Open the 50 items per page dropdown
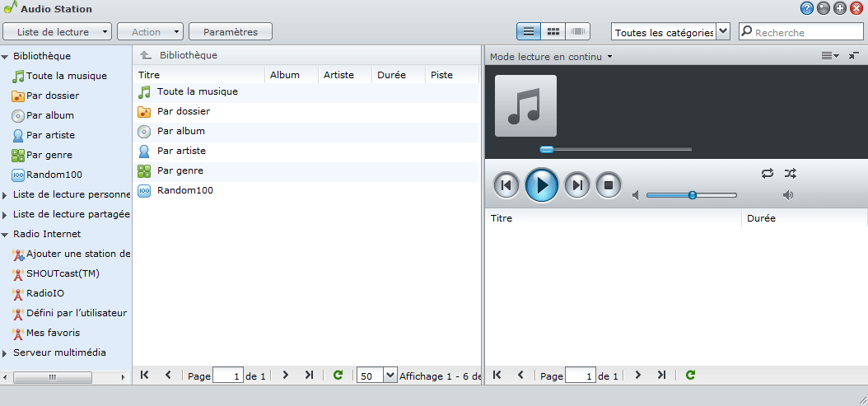 tap(377, 376)
